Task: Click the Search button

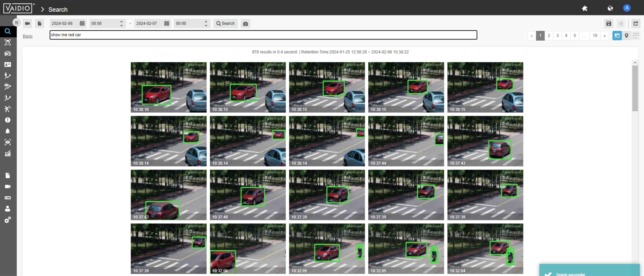Action: coord(225,24)
